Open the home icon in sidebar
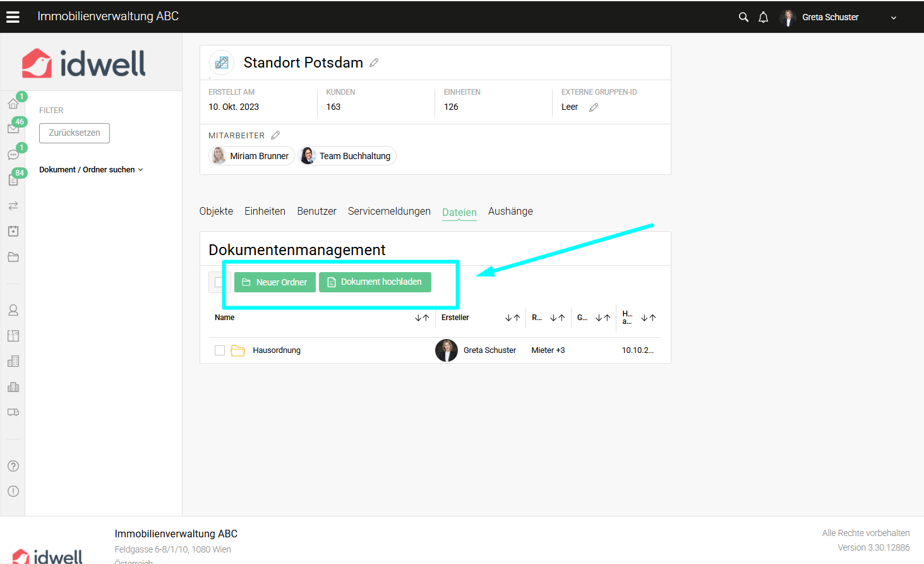 pos(13,104)
